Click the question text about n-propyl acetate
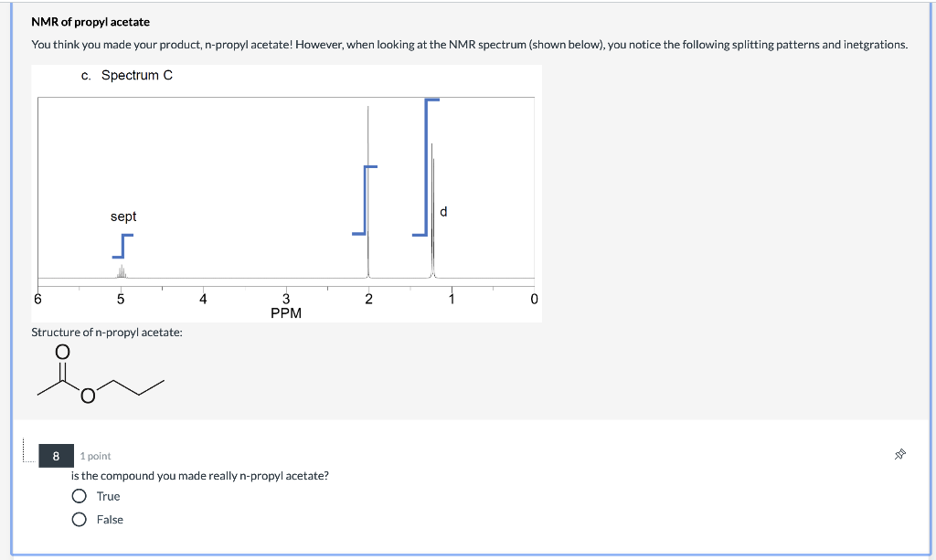Image resolution: width=936 pixels, height=560 pixels. pos(200,476)
